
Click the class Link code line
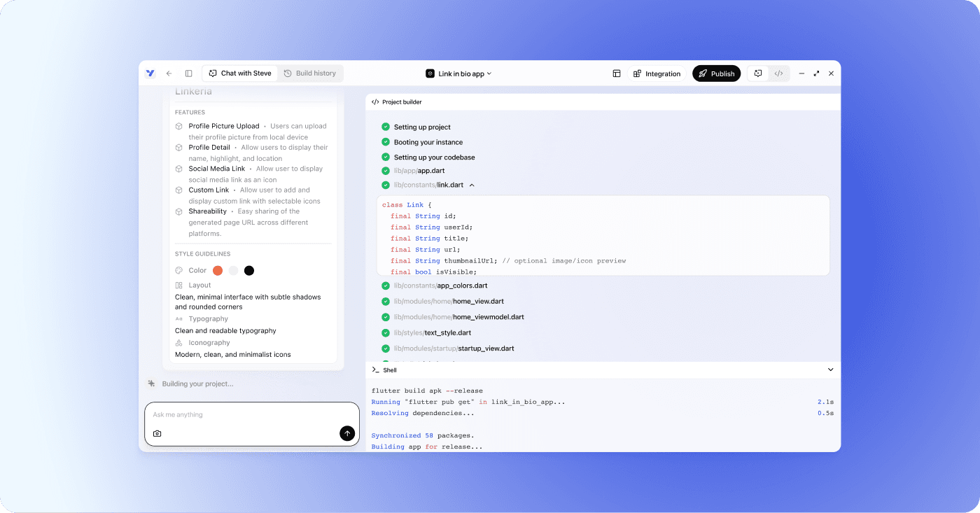coord(407,205)
